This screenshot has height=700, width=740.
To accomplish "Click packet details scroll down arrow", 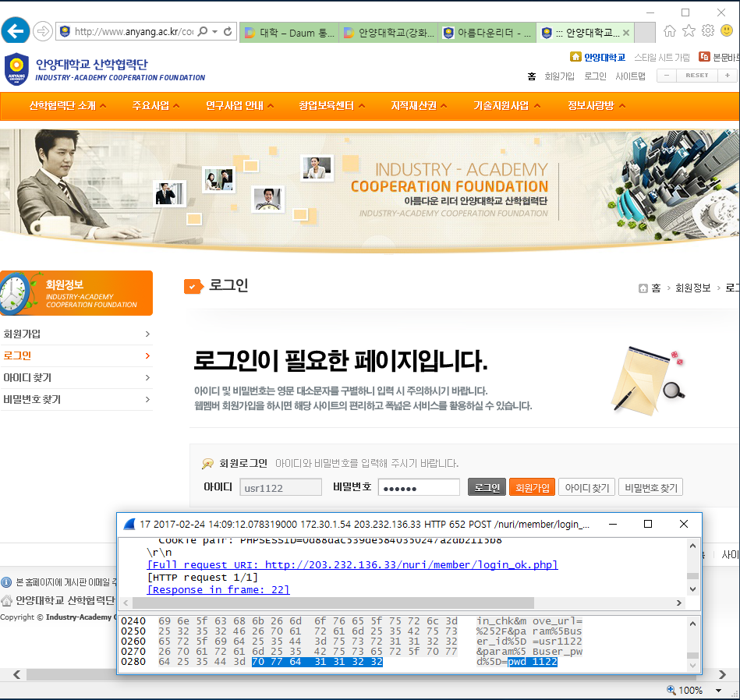I will [x=692, y=589].
